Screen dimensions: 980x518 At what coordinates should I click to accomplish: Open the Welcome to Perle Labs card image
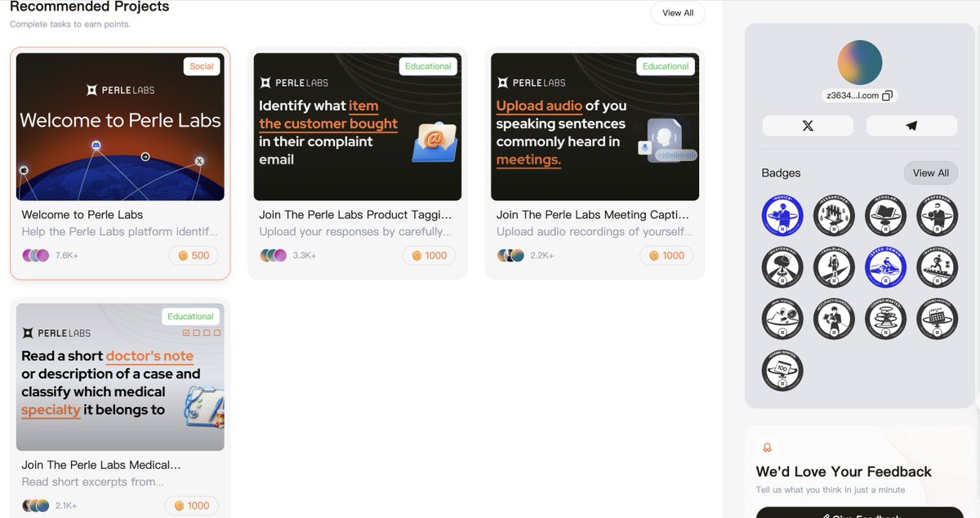coord(120,127)
